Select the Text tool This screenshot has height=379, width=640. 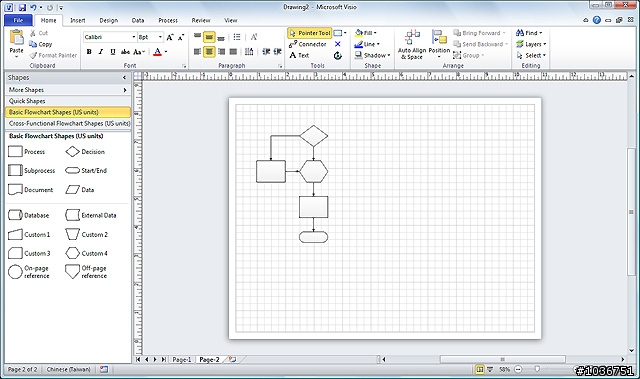click(x=299, y=55)
